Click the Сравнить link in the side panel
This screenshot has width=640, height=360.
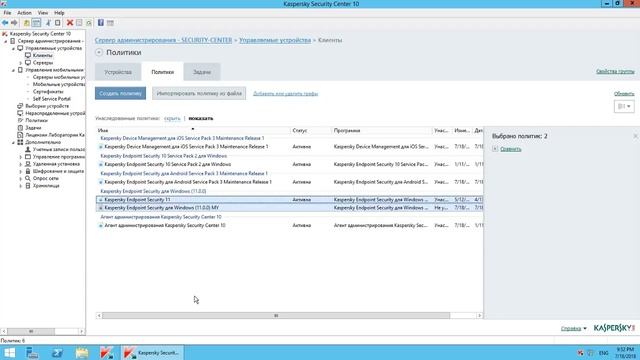(511, 149)
